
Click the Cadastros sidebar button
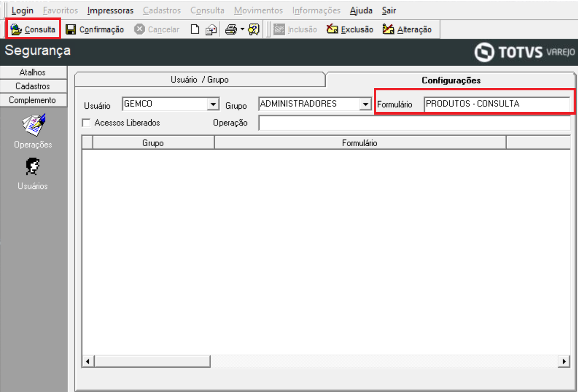coord(33,86)
